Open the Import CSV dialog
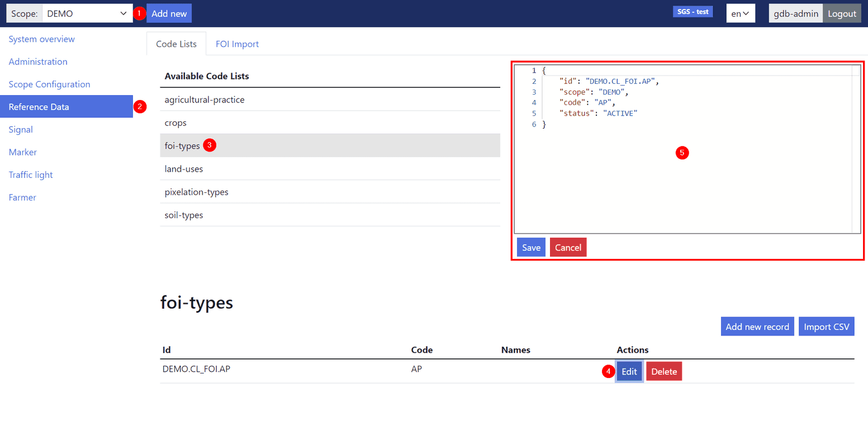The height and width of the screenshot is (425, 868). click(x=826, y=326)
